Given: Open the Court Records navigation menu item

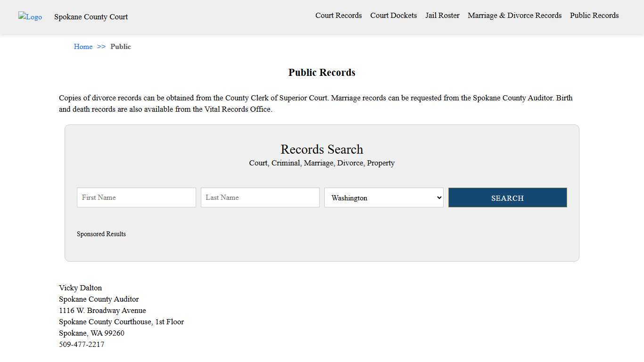Looking at the screenshot, I should click(x=339, y=15).
